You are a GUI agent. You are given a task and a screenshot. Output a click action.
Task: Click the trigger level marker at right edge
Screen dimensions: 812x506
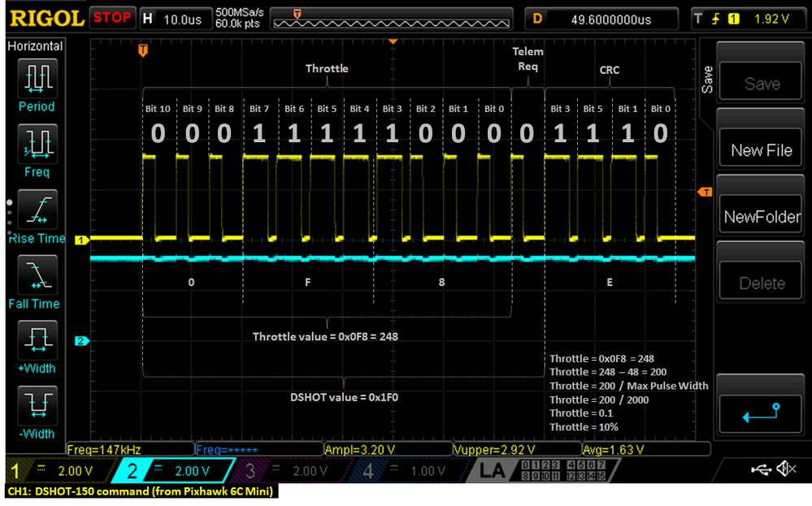click(706, 192)
